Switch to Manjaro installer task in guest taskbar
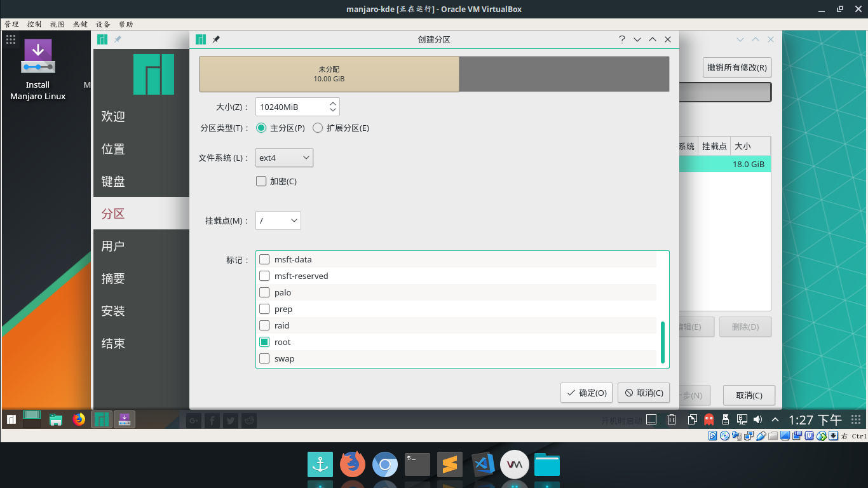This screenshot has height=488, width=868. (x=102, y=419)
